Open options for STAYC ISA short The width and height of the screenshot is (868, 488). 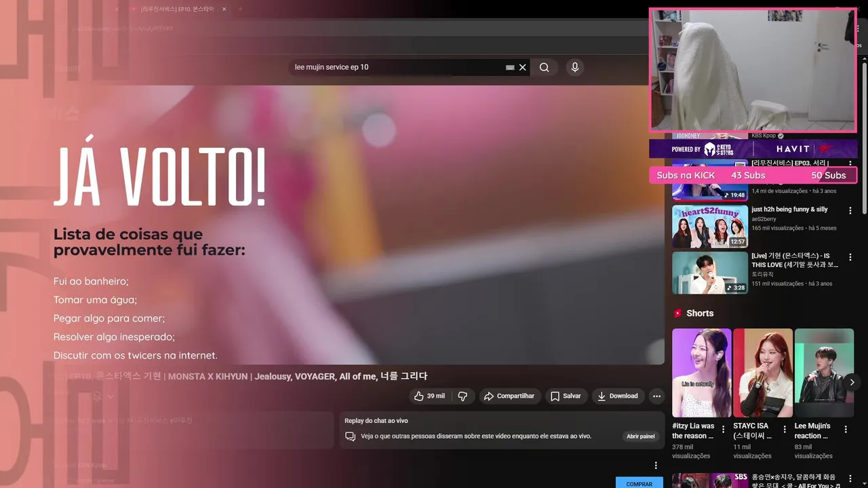pos(785,429)
